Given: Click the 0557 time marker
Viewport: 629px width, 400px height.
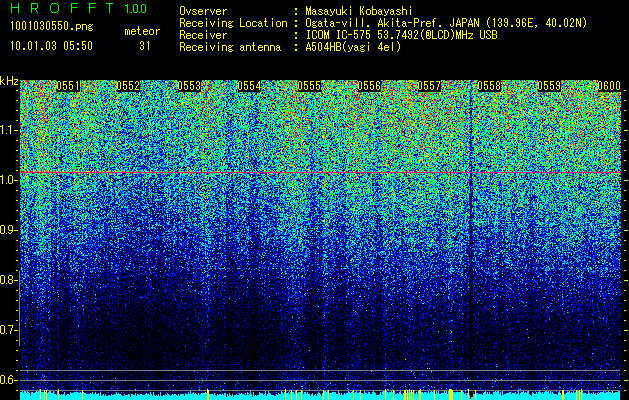Looking at the screenshot, I should click(429, 86).
